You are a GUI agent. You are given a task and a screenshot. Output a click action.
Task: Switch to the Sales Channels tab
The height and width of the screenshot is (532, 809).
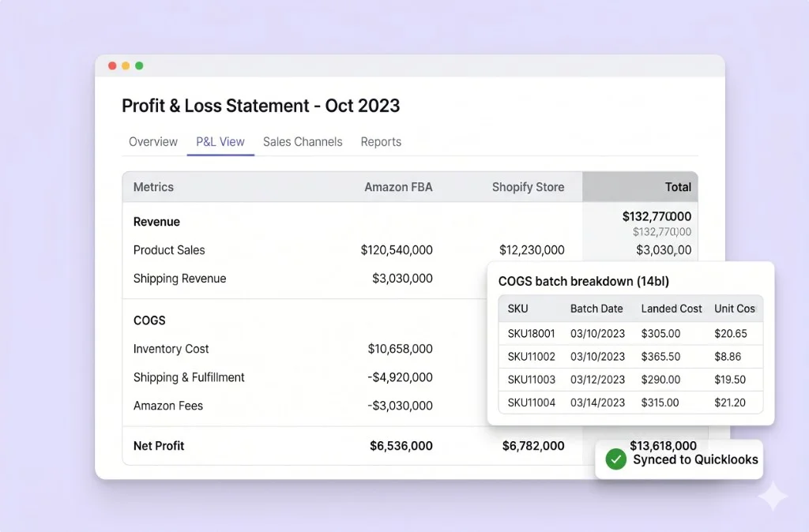pos(303,142)
